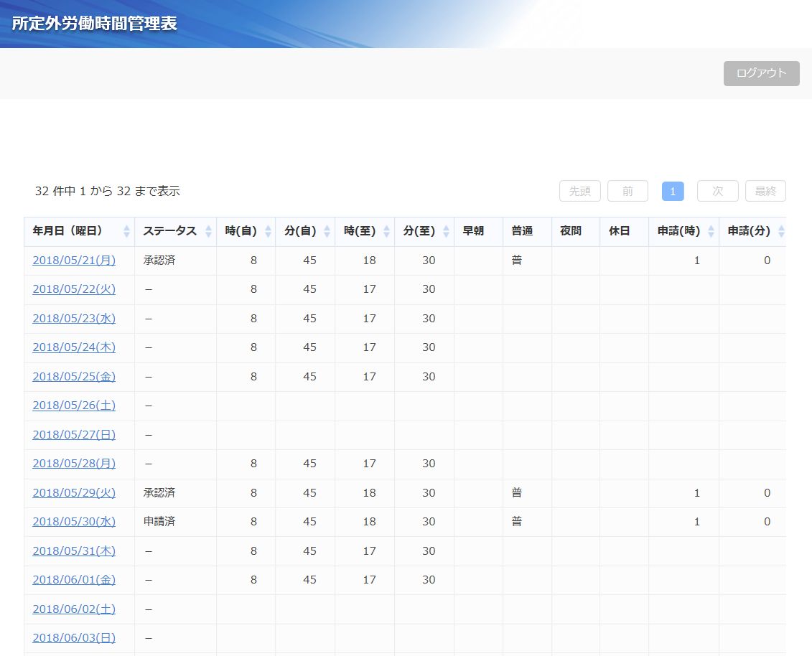Viewport: 812px width, 656px height.
Task: Open the 2018/05/29(火) entry link
Action: [74, 493]
